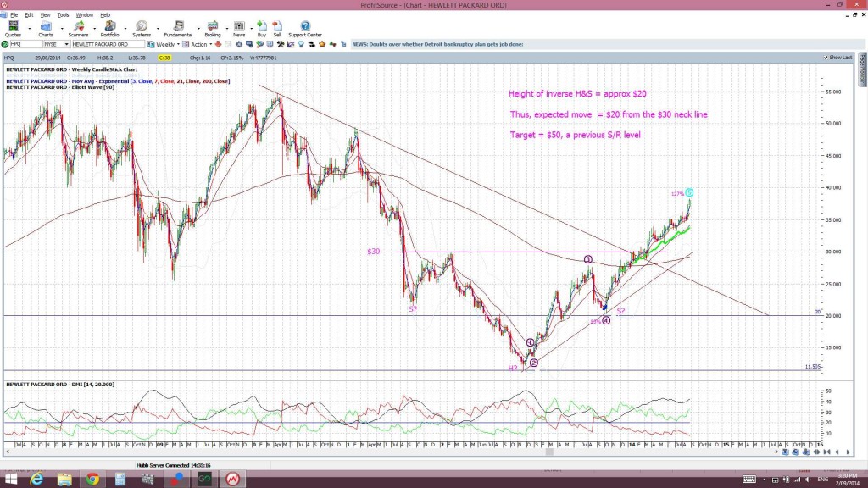Click the magnifier search icon in chart toolbar
868x488 pixels.
tap(259, 44)
